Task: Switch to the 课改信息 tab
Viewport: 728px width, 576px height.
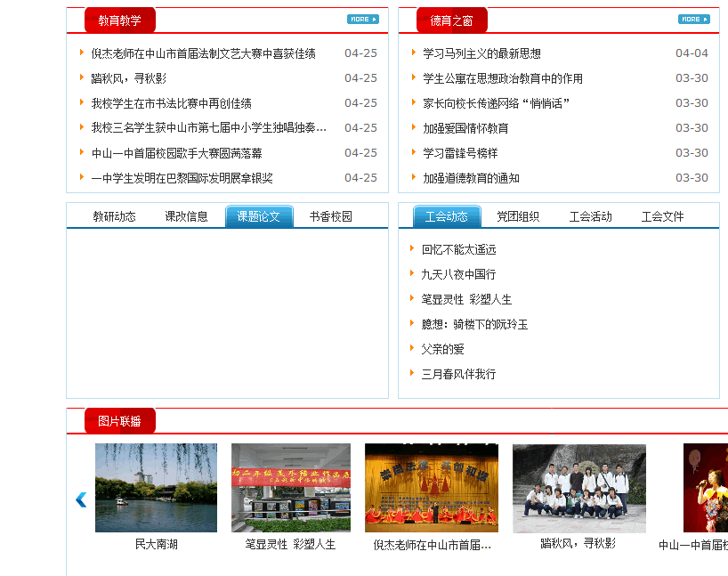Action: tap(186, 216)
